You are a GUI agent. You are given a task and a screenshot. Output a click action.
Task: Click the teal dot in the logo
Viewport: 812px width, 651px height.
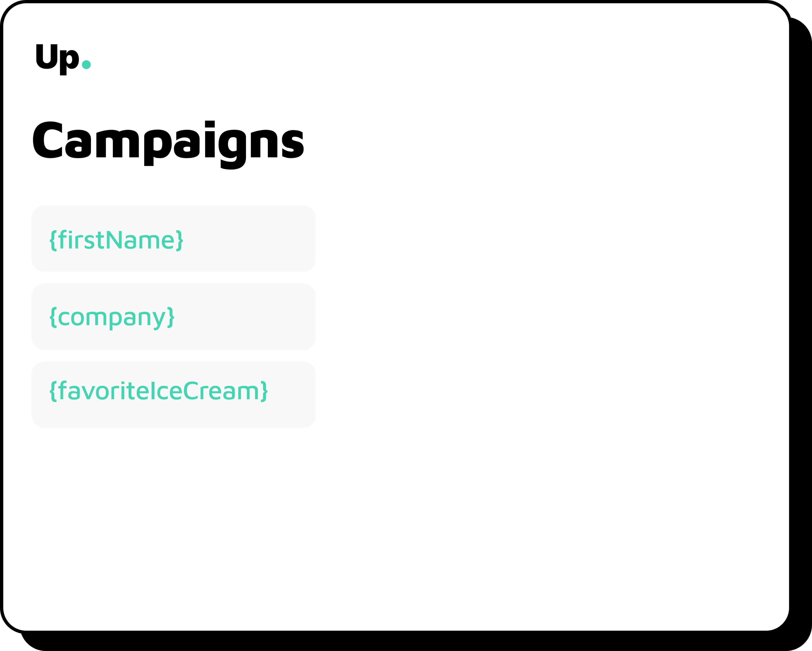[x=86, y=65]
